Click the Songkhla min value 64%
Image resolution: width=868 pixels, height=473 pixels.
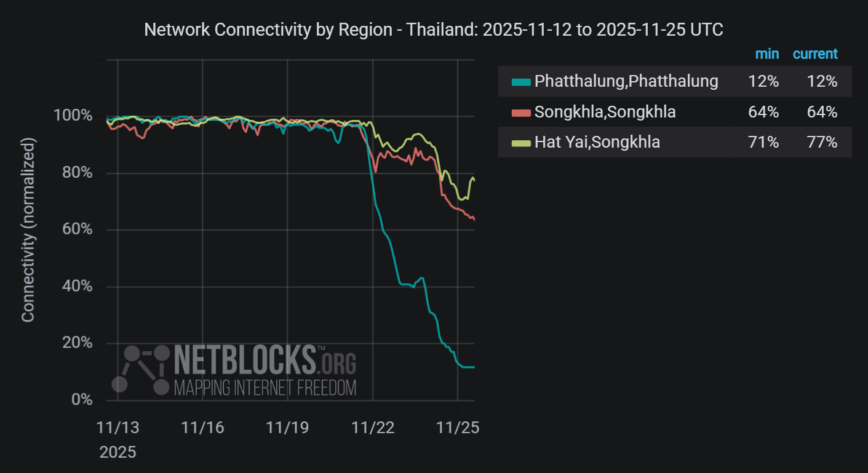point(764,112)
